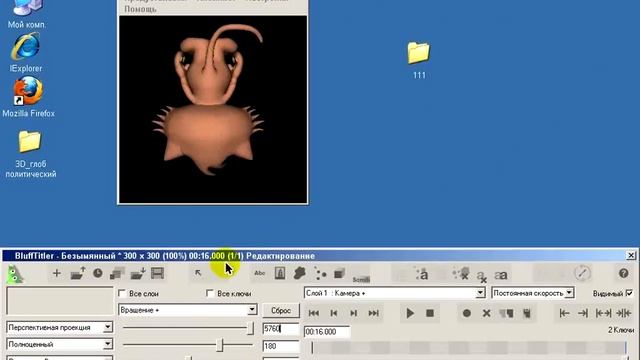This screenshot has height=360, width=640.
Task: Click the clock icon in the toolbar
Action: click(x=98, y=273)
